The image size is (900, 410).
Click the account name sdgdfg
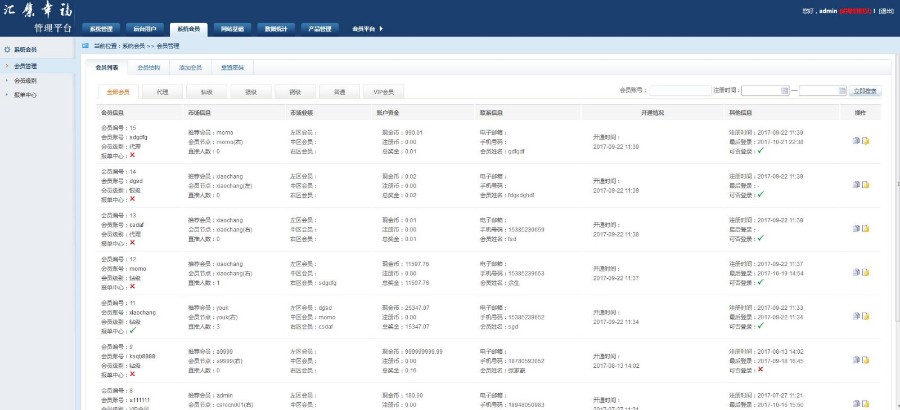coord(138,137)
